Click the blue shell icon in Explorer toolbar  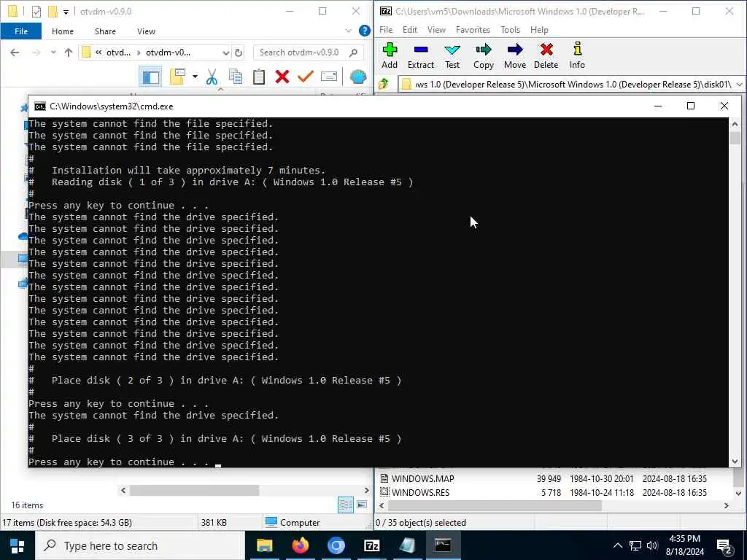pos(357,77)
